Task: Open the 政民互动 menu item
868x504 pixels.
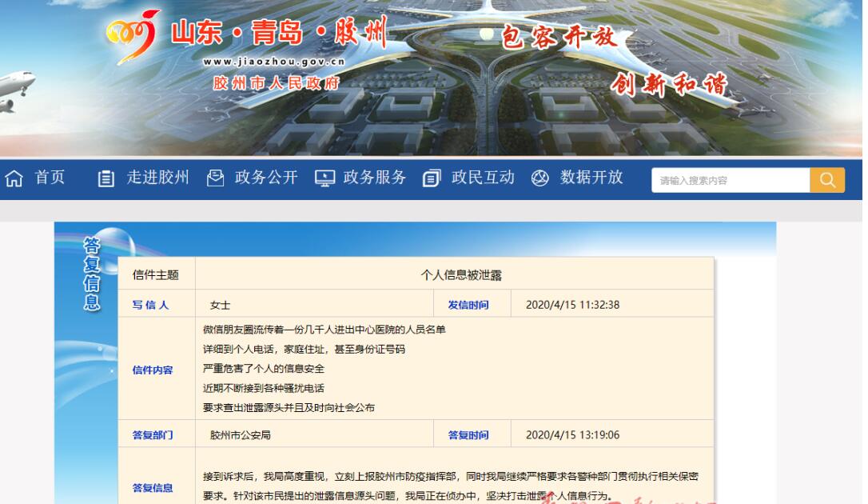Action: [483, 178]
